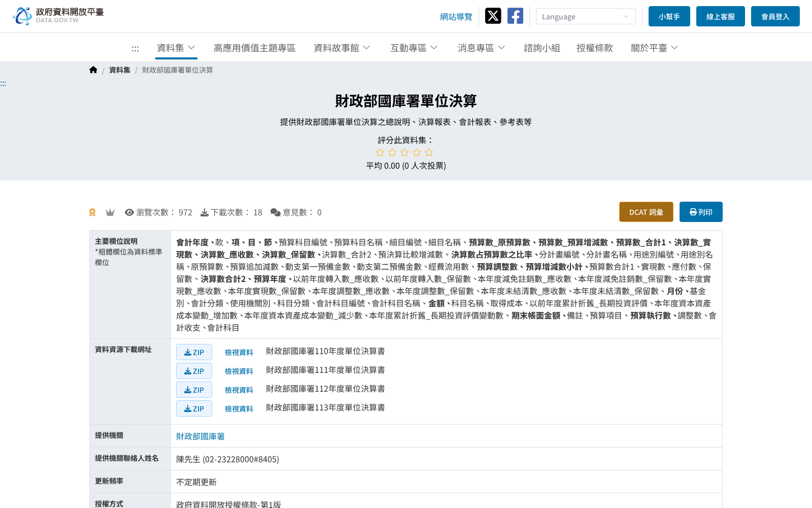
Task: Click the page heading 財政部國庫署單位決算
Action: [406, 101]
